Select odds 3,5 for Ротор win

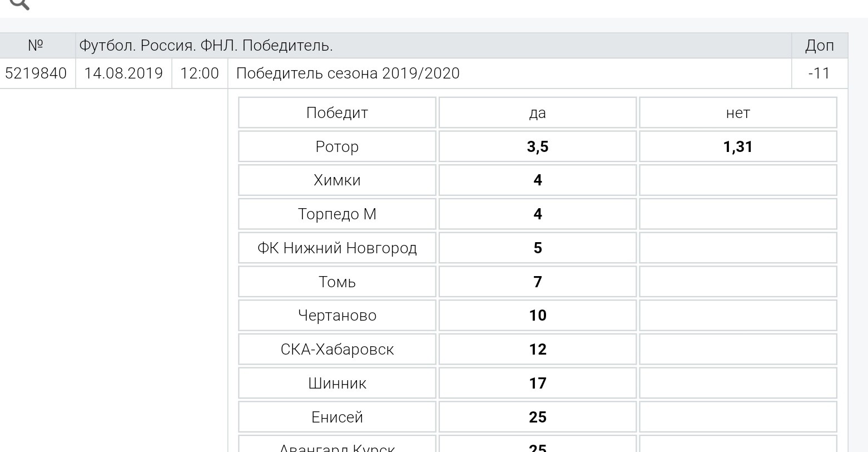pos(537,146)
